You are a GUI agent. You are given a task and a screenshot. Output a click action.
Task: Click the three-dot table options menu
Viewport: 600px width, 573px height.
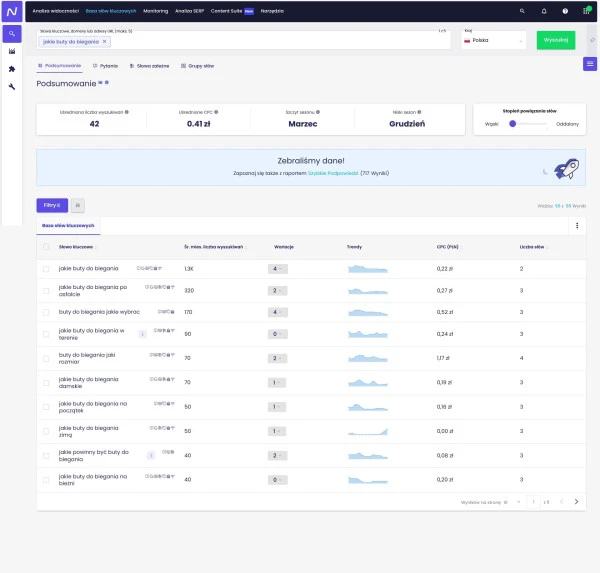[x=577, y=226]
